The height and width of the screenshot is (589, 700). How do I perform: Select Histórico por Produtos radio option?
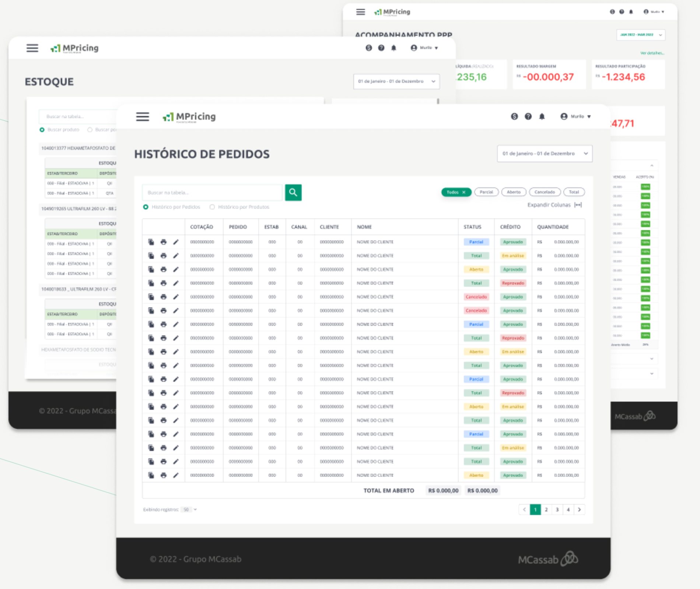coord(212,207)
